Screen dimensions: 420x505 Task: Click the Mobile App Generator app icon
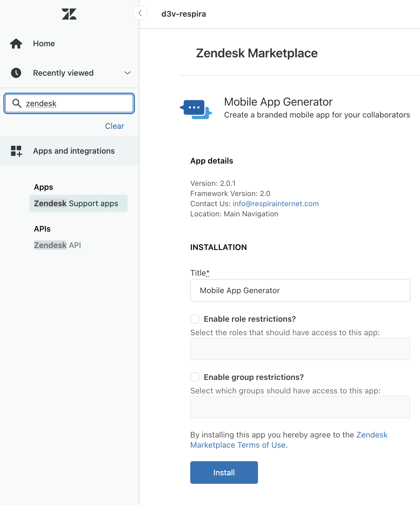(196, 109)
